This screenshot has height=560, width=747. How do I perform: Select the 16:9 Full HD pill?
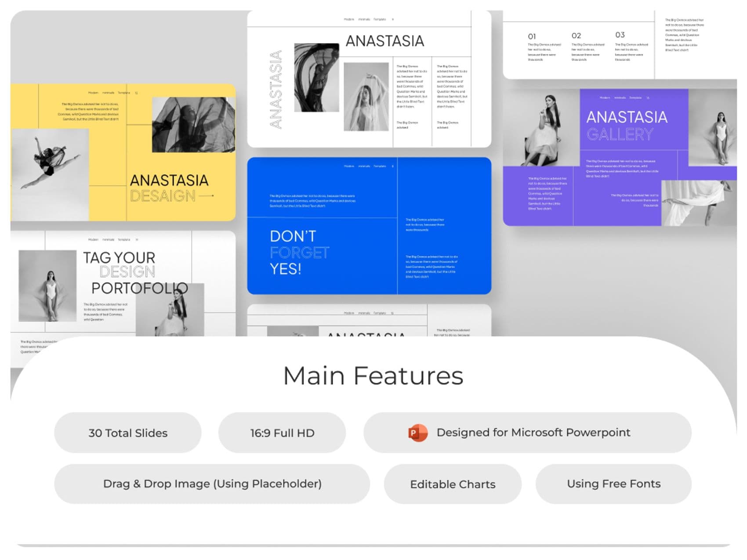282,433
